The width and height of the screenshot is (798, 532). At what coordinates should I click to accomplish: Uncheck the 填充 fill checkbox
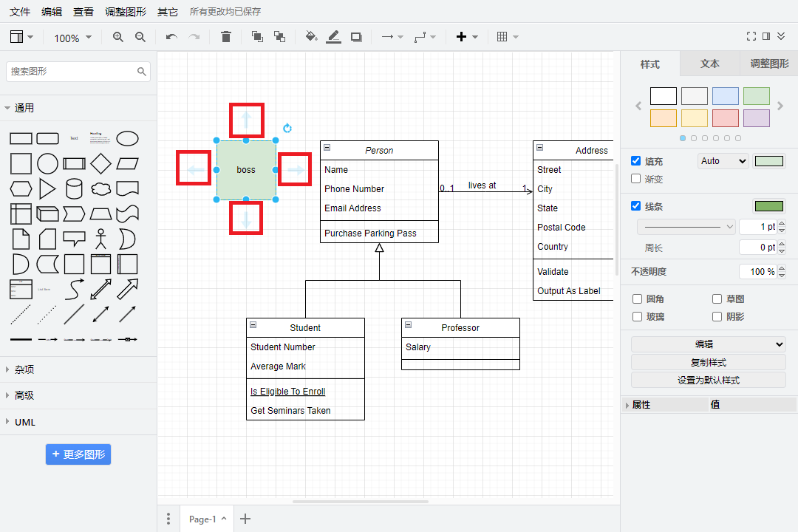[636, 161]
